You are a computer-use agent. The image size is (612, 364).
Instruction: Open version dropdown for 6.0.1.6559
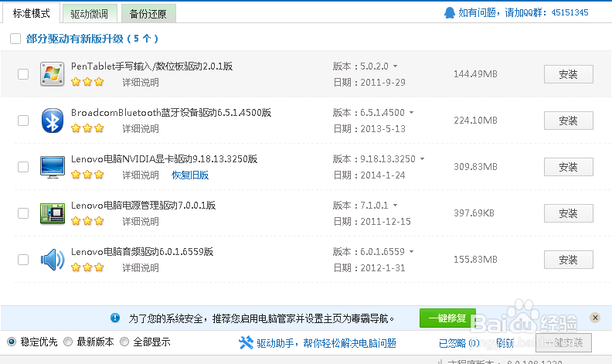pos(411,251)
